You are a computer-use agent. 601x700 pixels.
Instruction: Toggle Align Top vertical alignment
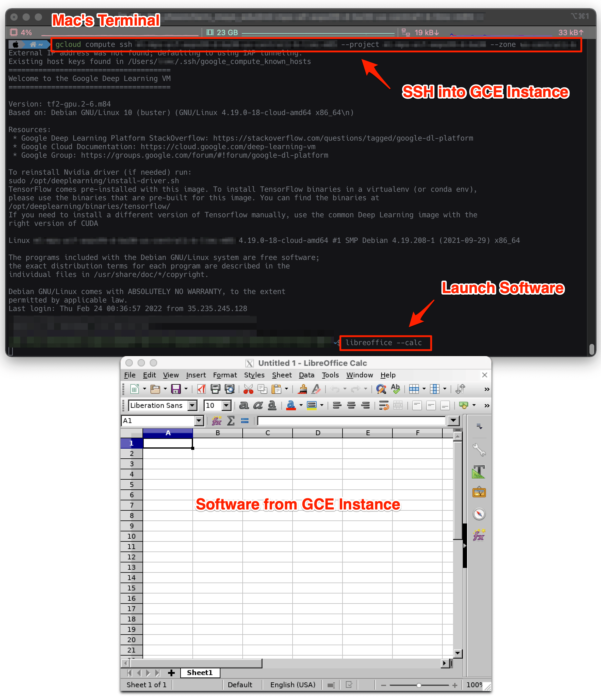417,405
